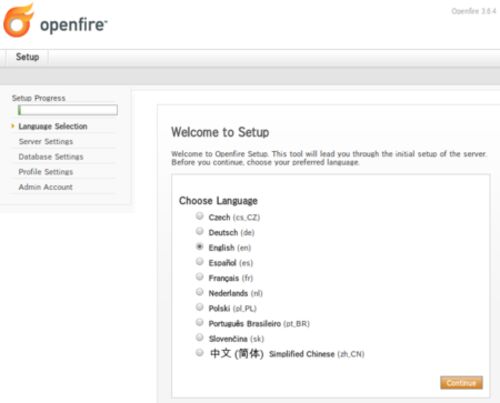Select Español (es) as language
Viewport: 500px width, 403px height.
pos(199,261)
